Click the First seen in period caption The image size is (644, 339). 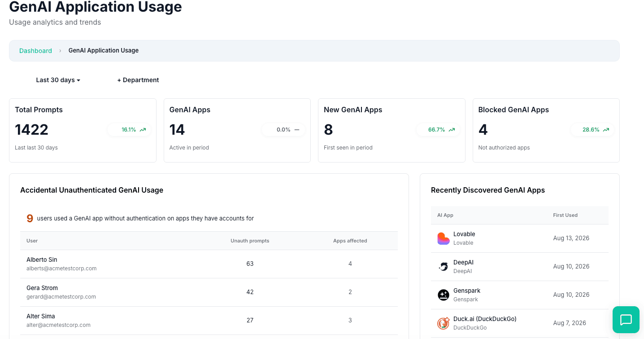[348, 148]
